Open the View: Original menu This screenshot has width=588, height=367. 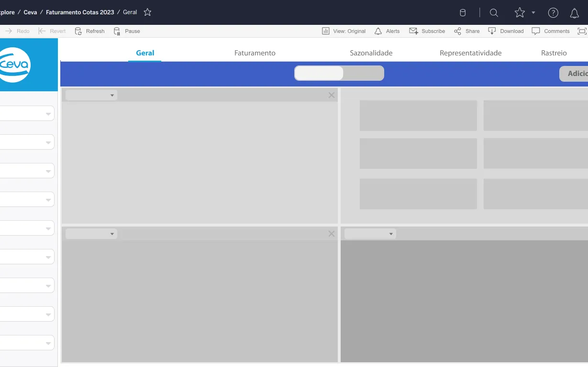pyautogui.click(x=344, y=31)
